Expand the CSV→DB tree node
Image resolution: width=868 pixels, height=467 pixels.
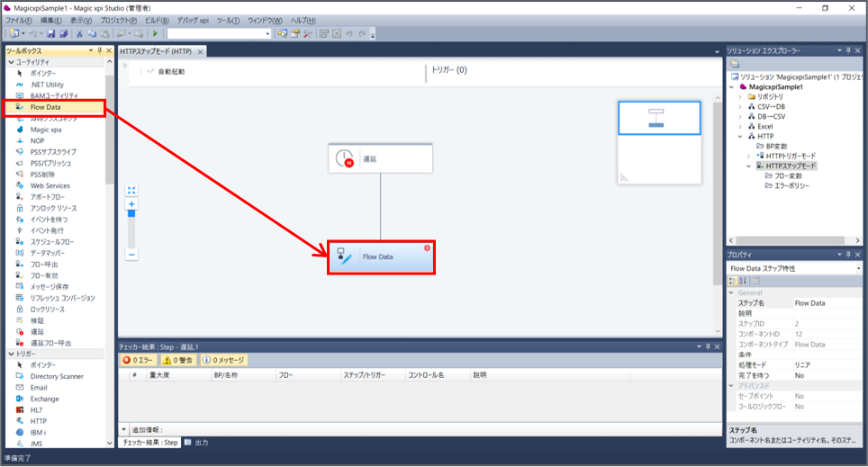tap(740, 106)
